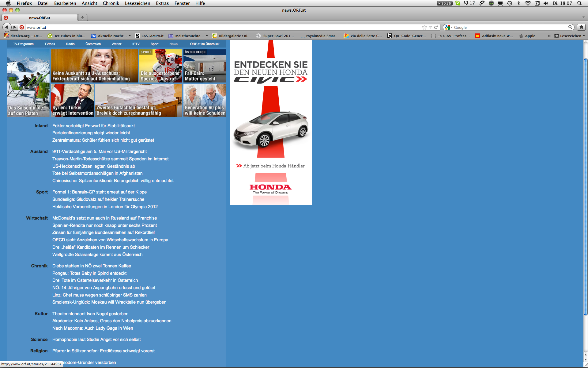Open Fekter verteidigt Entwurf für Stabilitätspakt
The image size is (588, 368).
tap(93, 126)
